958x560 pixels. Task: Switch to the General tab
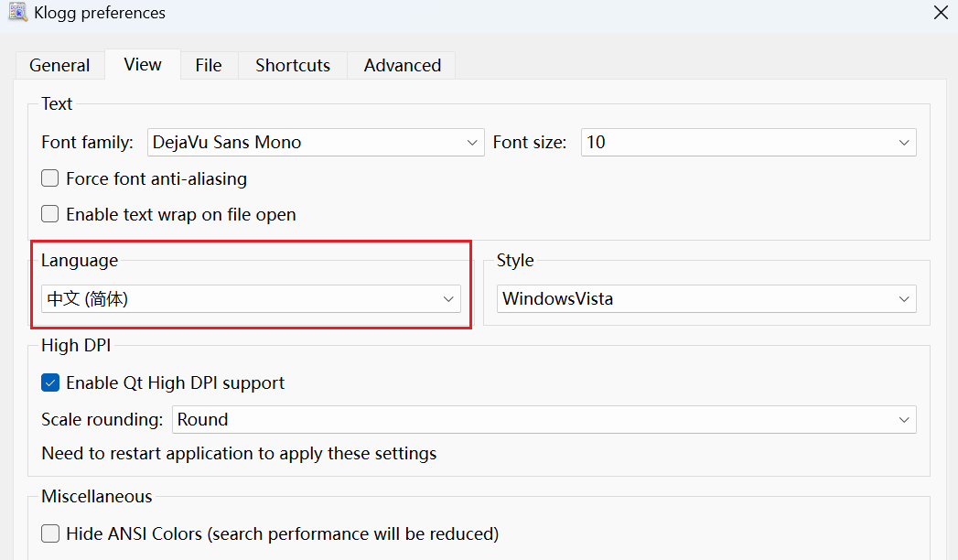[59, 65]
